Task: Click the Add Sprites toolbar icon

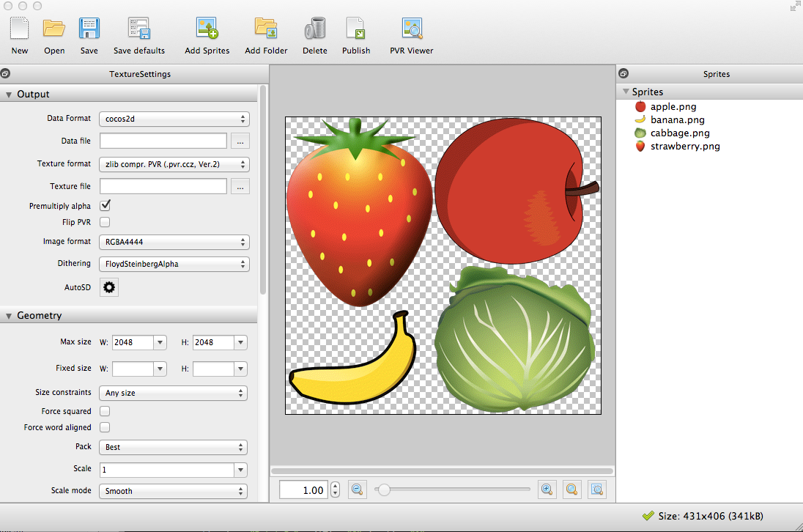Action: 207,29
